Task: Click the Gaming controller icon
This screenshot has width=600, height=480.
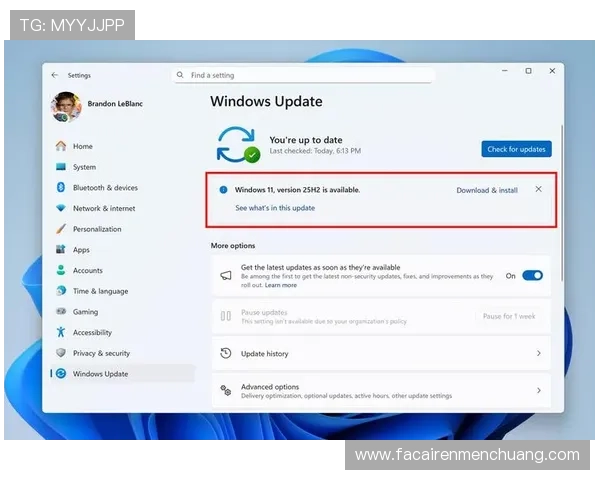Action: (x=61, y=311)
